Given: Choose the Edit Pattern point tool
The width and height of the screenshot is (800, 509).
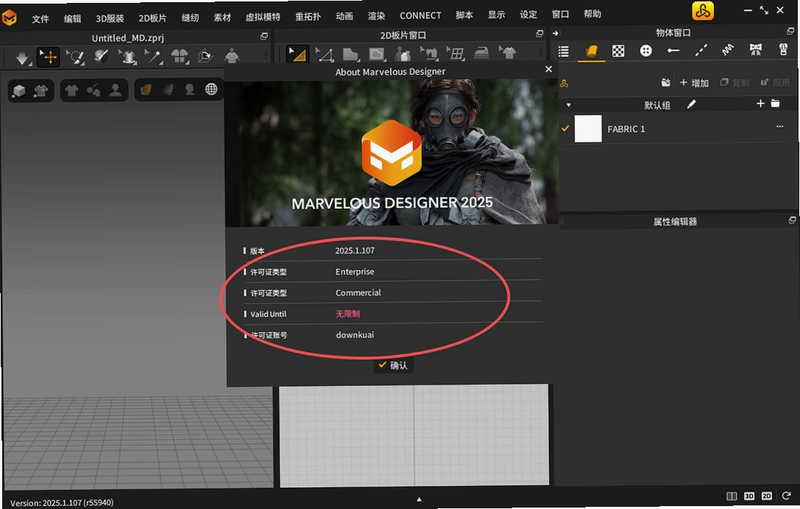Looking at the screenshot, I should [324, 54].
